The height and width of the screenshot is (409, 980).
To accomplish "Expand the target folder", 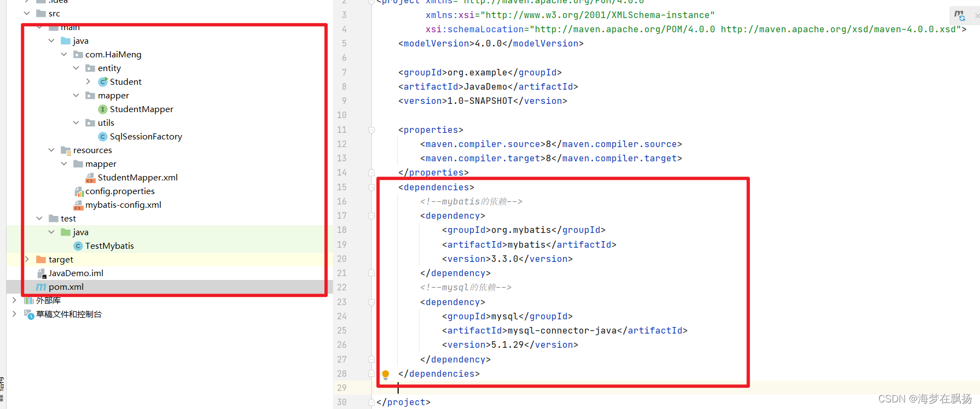I will coord(27,259).
